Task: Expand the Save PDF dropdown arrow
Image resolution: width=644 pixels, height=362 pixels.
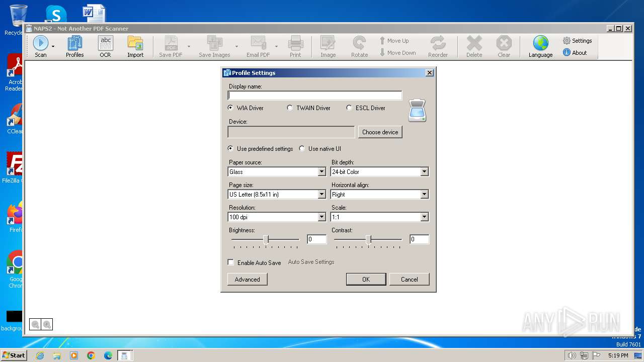Action: coord(189,47)
